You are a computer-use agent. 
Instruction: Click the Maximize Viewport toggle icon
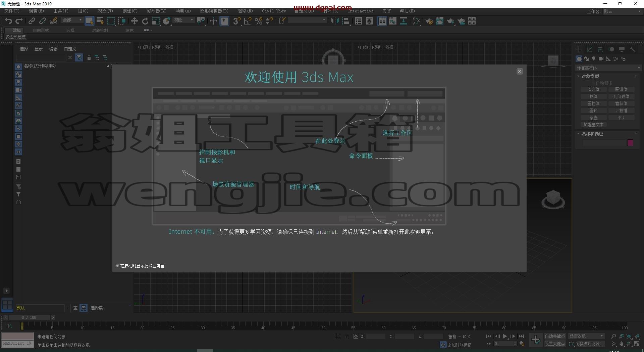tap(637, 344)
